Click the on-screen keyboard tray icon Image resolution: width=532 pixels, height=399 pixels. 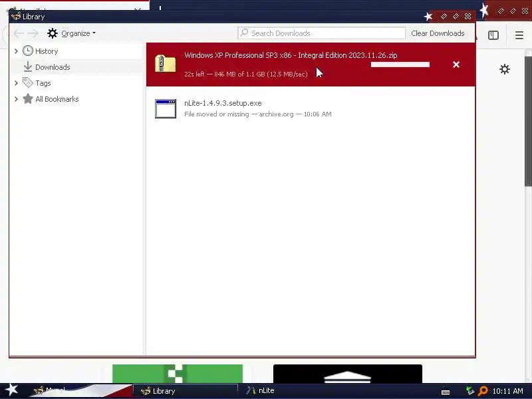[446, 392]
